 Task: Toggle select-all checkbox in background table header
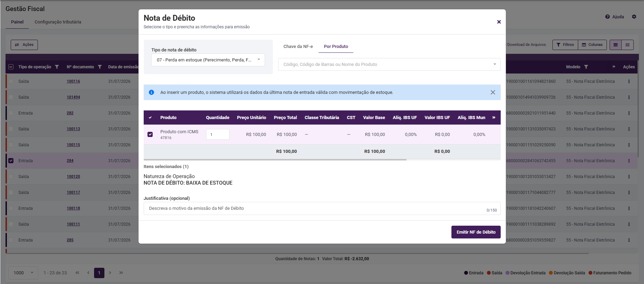11,67
